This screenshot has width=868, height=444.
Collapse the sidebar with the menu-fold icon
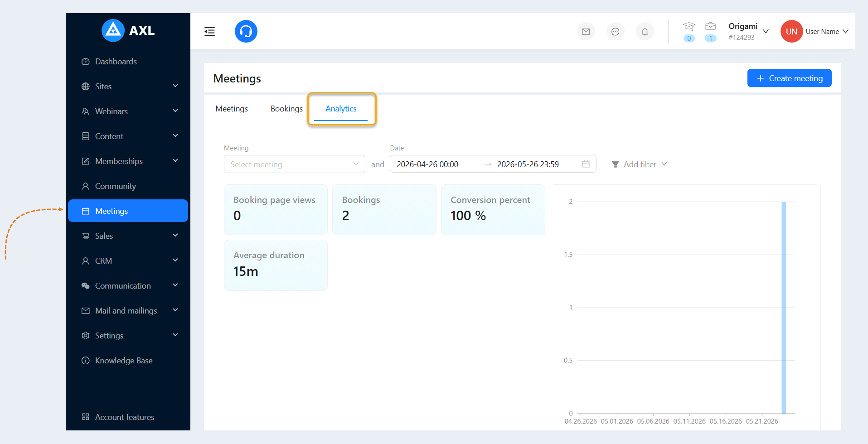pos(209,31)
